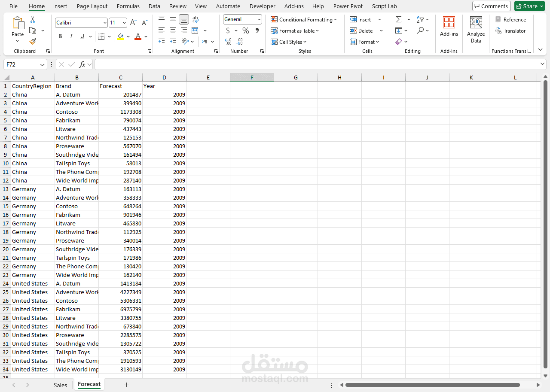Click Delete in the Cells group
This screenshot has height=392, width=550.
[x=361, y=30]
